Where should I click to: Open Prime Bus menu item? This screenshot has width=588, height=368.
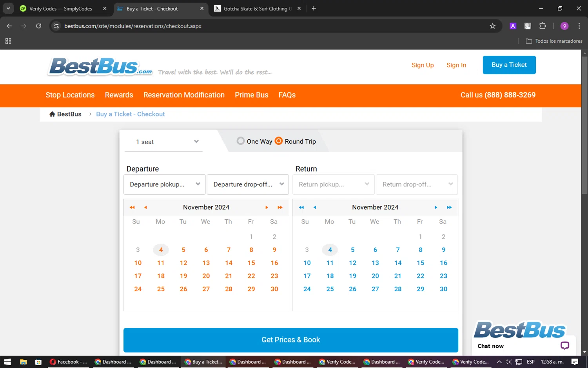(x=252, y=95)
